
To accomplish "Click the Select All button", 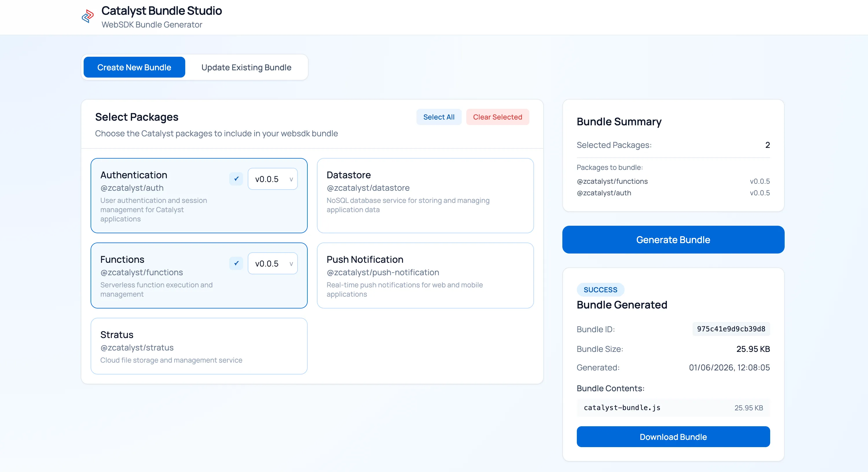I will [x=439, y=117].
